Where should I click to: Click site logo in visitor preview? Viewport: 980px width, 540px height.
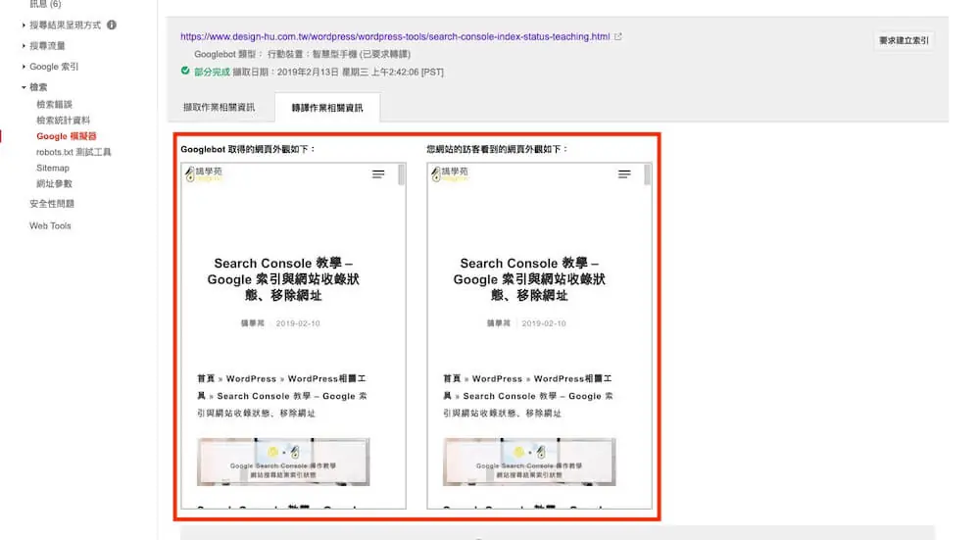(450, 173)
